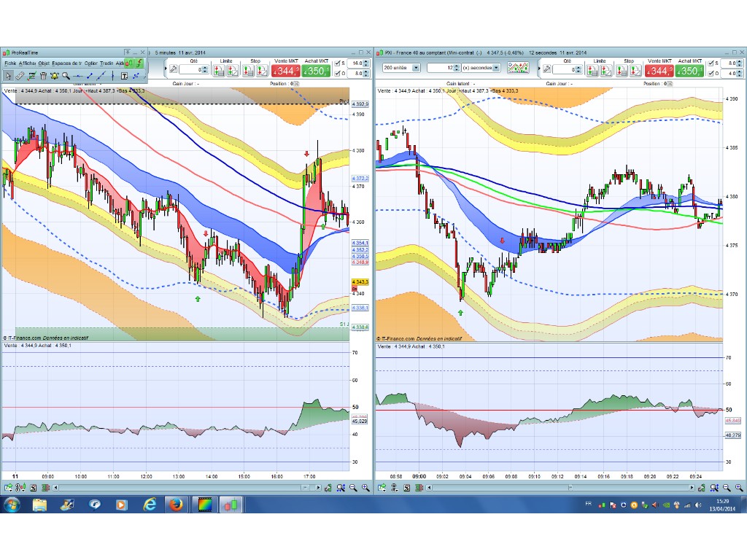Click the first bottom-left icon under right chart
The image size is (747, 560).
(x=382, y=488)
